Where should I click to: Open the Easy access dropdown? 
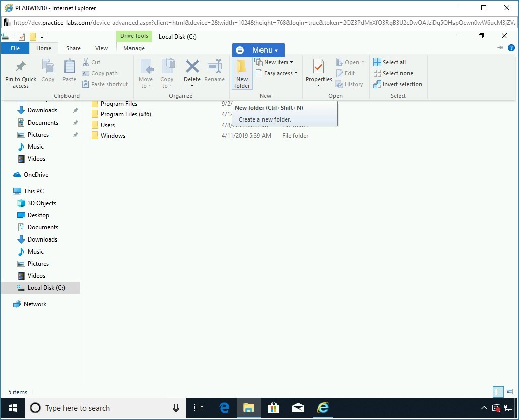(276, 73)
